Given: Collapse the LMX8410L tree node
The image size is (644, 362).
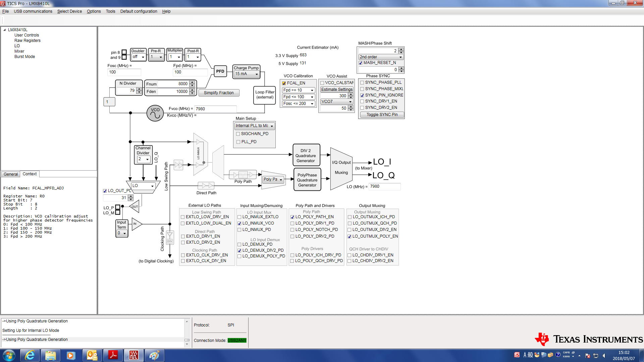Looking at the screenshot, I should click(5, 30).
